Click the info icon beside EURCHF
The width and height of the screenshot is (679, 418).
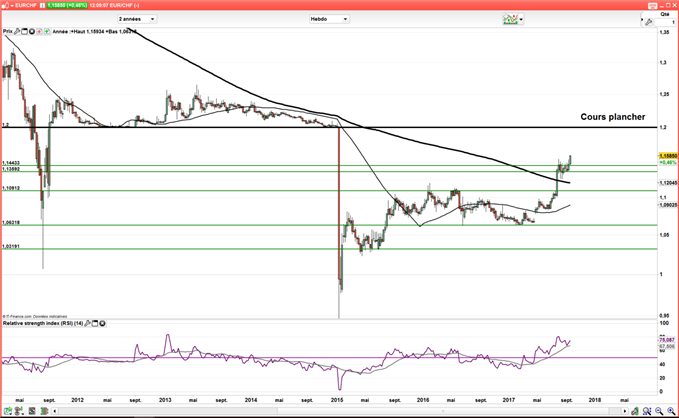click(x=42, y=5)
